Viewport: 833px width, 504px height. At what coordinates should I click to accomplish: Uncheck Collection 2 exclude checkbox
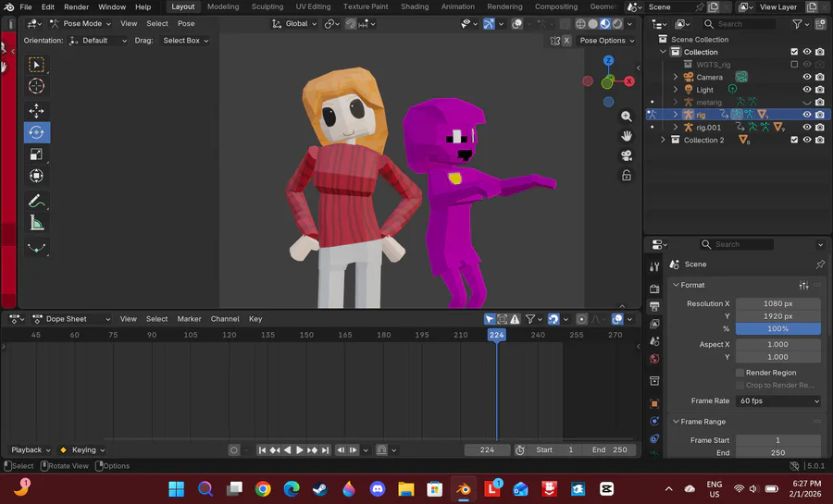click(x=794, y=141)
